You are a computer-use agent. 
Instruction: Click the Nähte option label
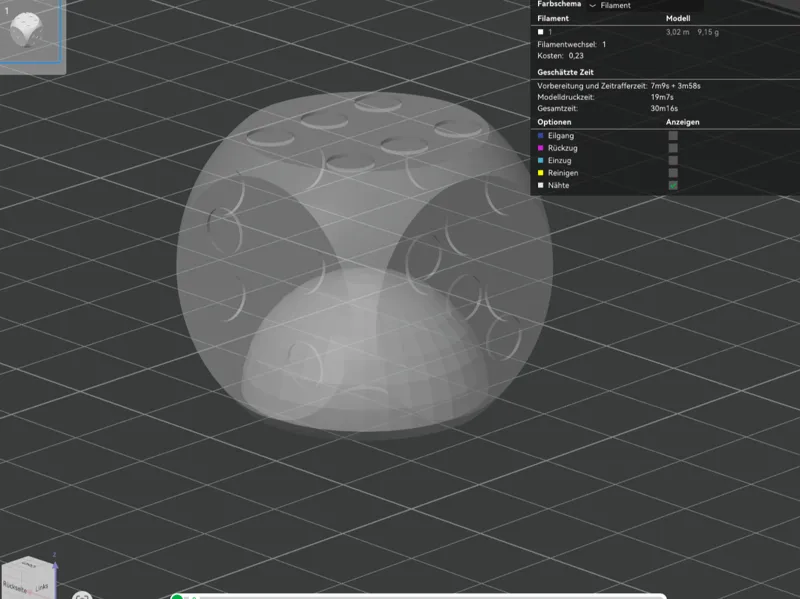click(x=558, y=185)
